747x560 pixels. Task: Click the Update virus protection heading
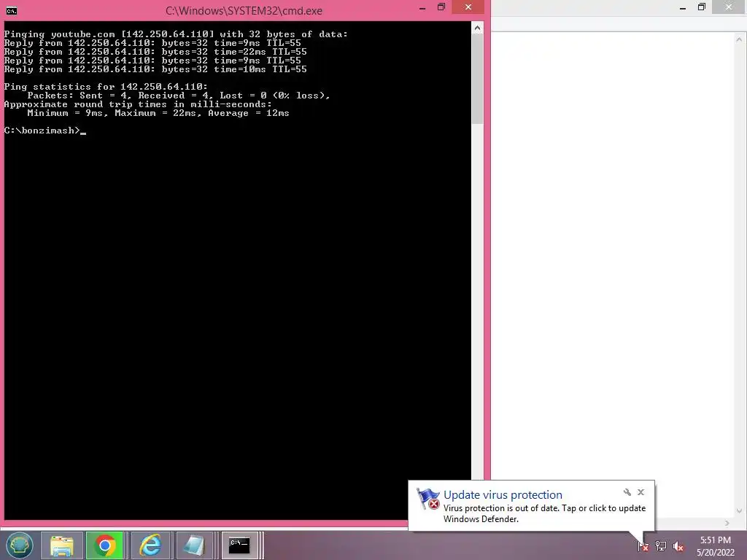coord(503,495)
